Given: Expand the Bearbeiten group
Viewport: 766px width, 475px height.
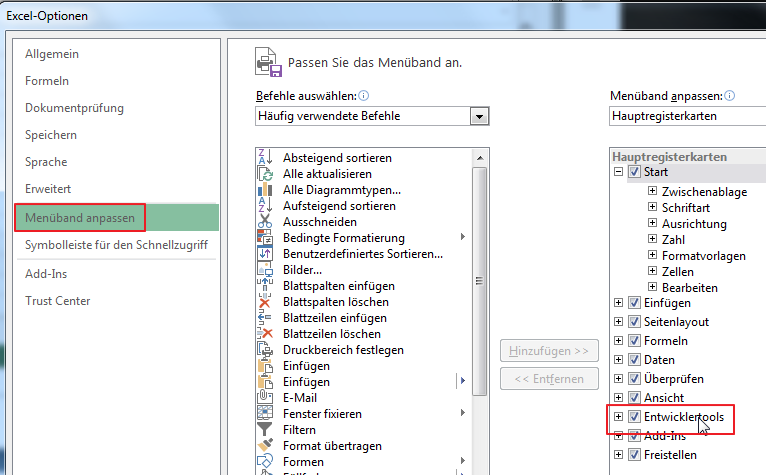Looking at the screenshot, I should click(652, 287).
